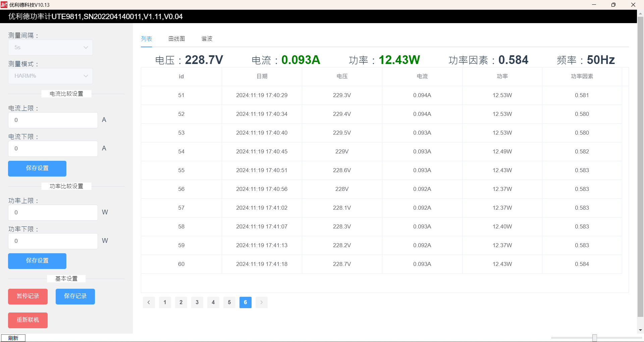Screen dimensions: 644x342
Task: Switch to the 谐波 tab
Action: click(x=207, y=39)
